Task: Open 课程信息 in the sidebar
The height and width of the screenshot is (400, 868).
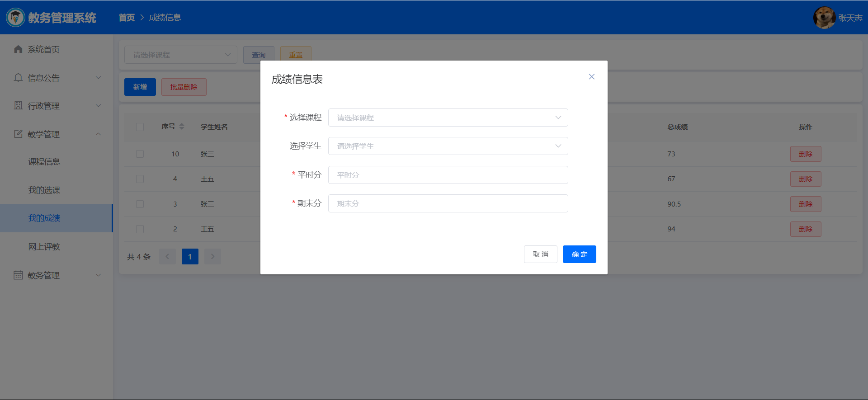Action: [57, 162]
